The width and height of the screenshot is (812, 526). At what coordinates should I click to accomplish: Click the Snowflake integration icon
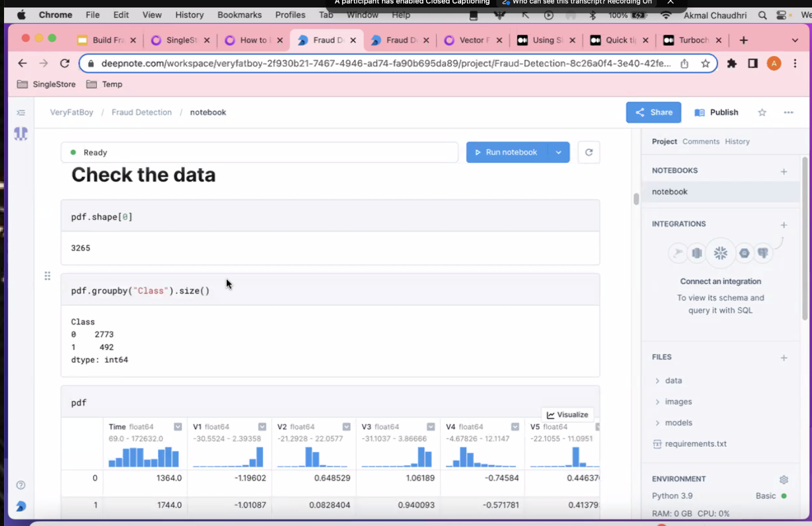(720, 253)
